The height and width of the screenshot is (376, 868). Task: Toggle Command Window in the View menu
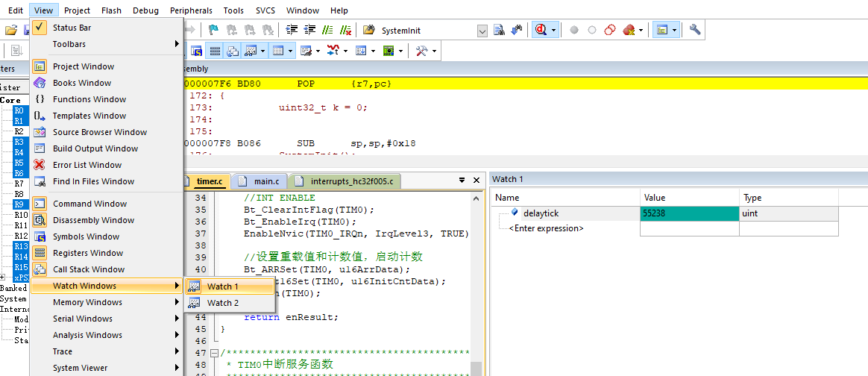[107, 204]
